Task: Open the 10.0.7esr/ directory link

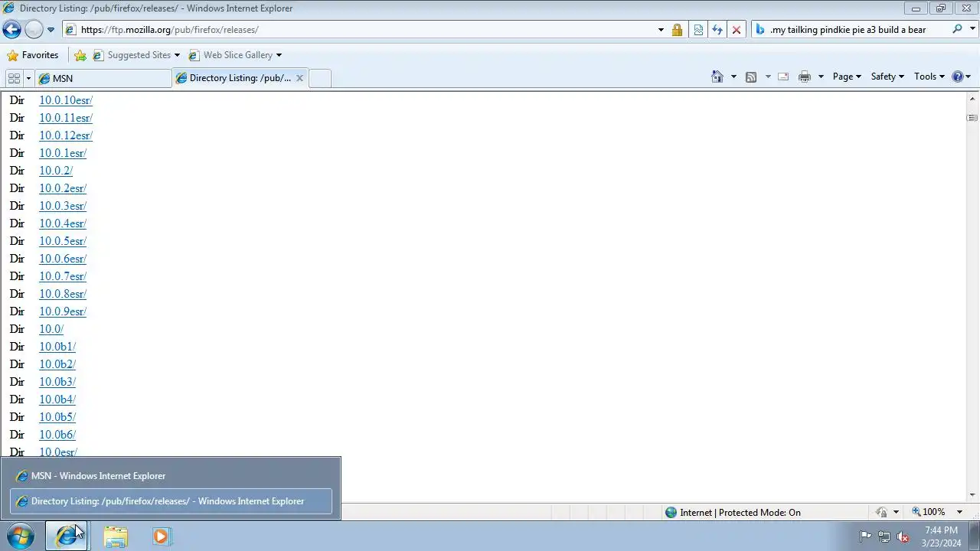Action: [x=63, y=276]
